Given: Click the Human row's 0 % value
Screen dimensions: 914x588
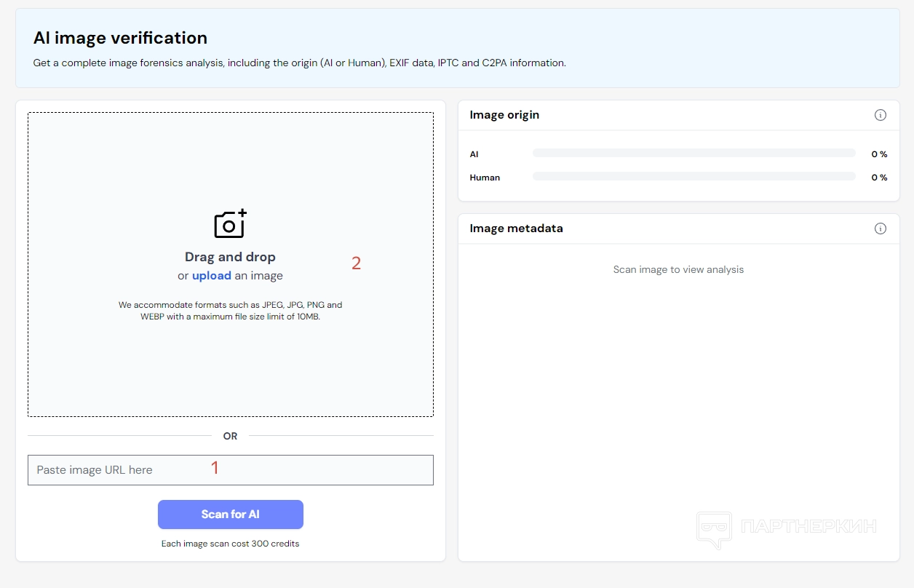Looking at the screenshot, I should pyautogui.click(x=879, y=178).
